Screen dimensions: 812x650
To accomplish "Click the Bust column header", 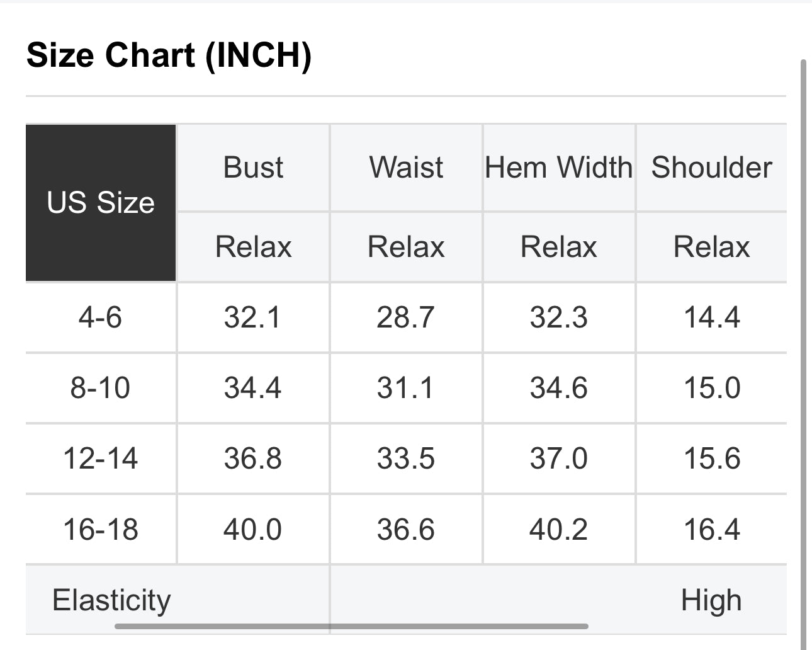I will click(x=253, y=168).
